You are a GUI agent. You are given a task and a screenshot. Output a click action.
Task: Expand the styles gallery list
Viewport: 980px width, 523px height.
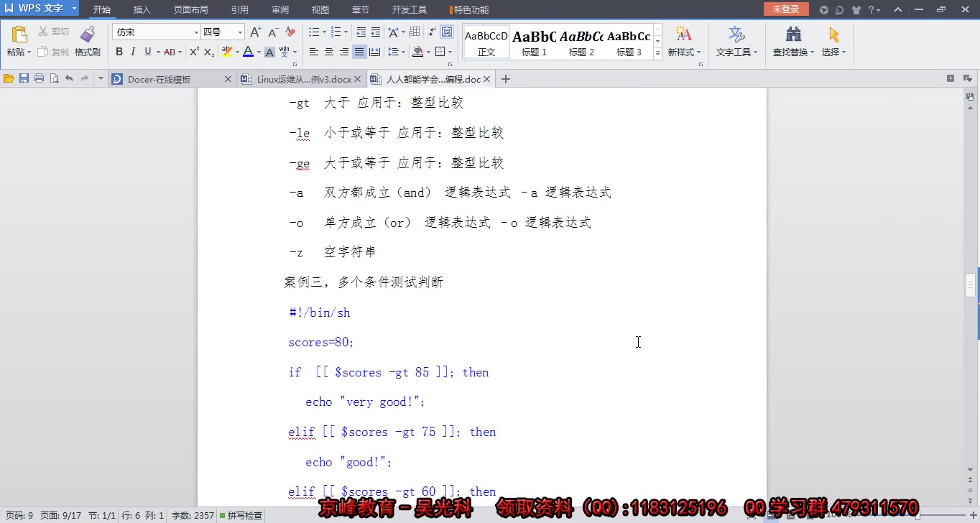[657, 53]
